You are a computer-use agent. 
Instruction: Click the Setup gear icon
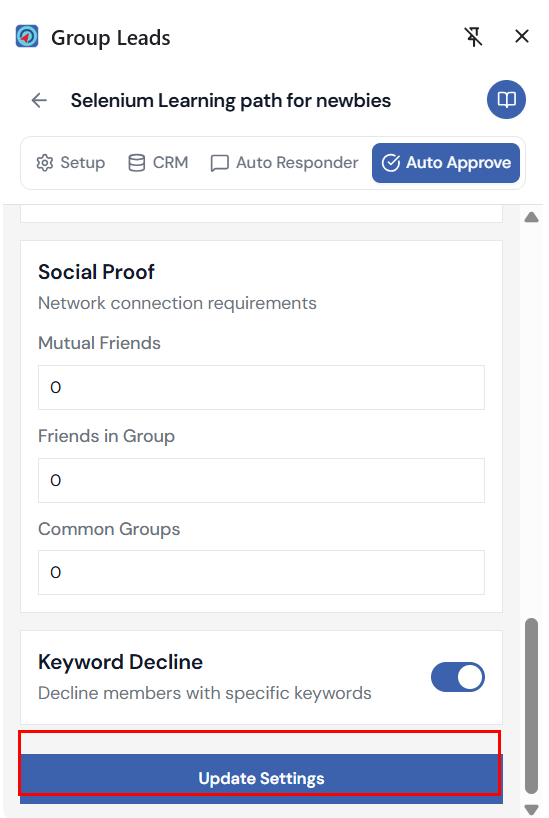(x=45, y=163)
